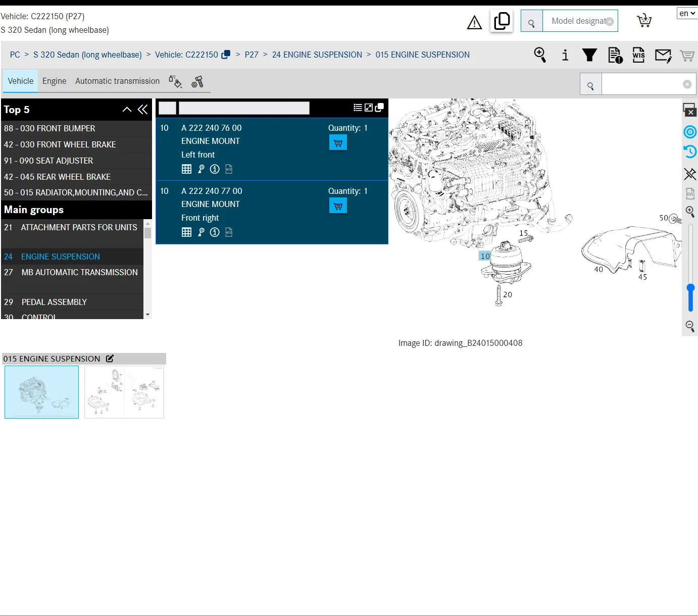Click the zoom-plus magnifier icon in breadcrumb toolbar

(x=540, y=55)
